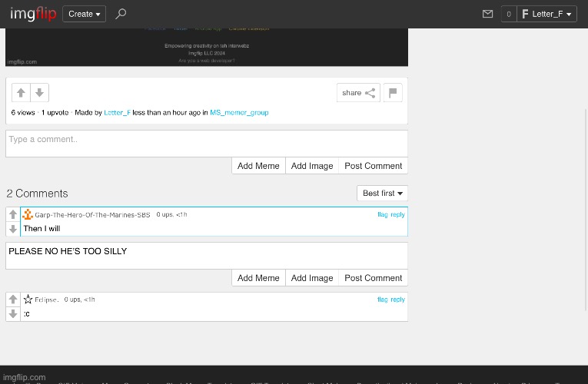Select Add Image under the main comment box
Image resolution: width=588 pixels, height=384 pixels.
(x=312, y=166)
